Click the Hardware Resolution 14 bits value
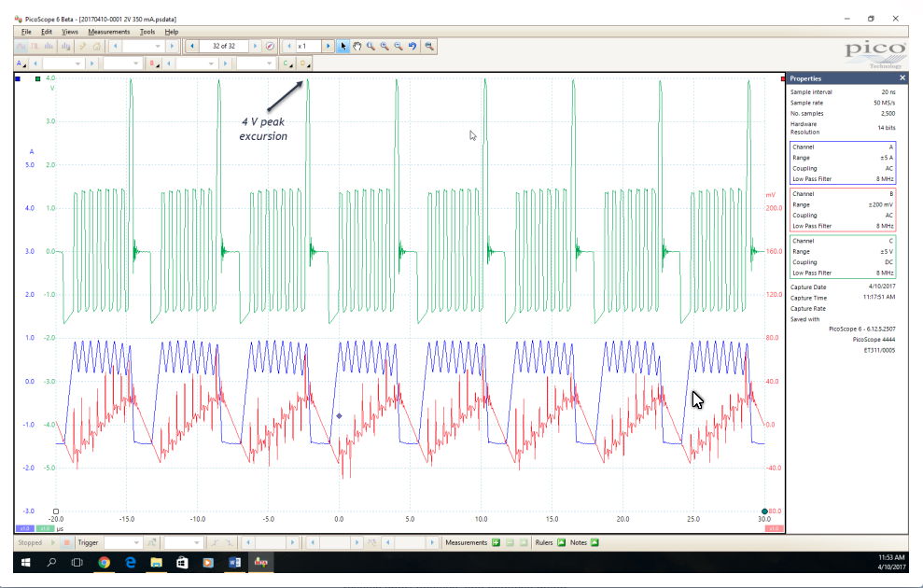This screenshot has height=588, width=923. coord(886,128)
